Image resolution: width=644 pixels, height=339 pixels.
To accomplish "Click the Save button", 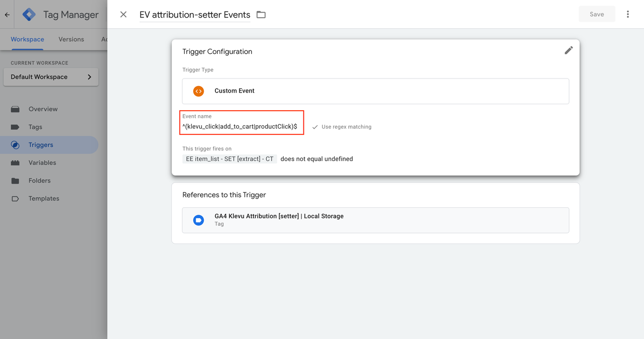I will click(x=597, y=14).
